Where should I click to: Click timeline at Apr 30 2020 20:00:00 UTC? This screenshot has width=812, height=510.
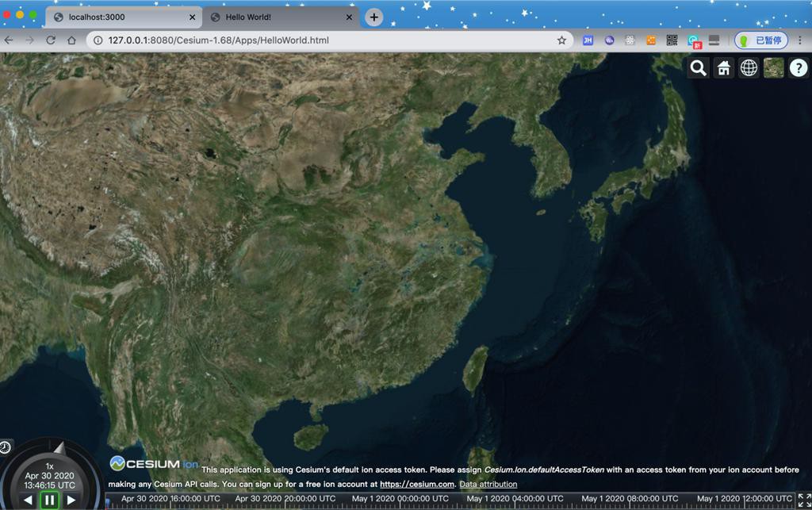[x=285, y=499]
